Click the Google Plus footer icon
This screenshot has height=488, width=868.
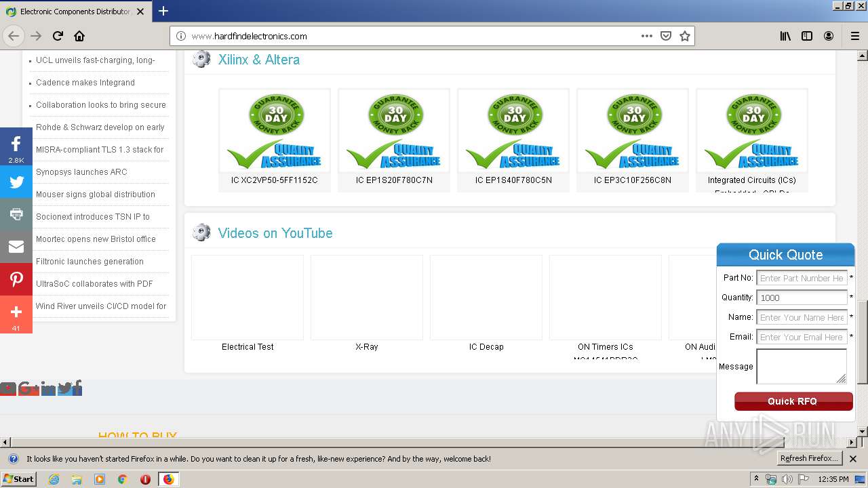[28, 388]
